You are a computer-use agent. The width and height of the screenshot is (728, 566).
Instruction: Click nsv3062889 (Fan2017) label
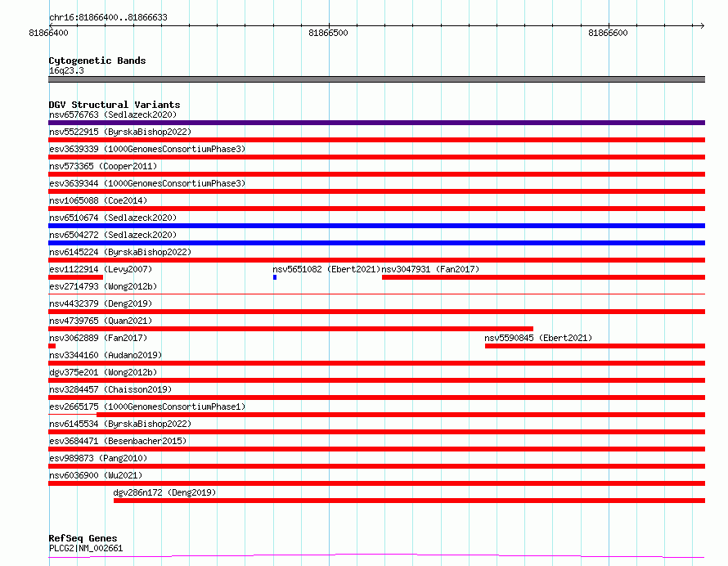pyautogui.click(x=98, y=338)
